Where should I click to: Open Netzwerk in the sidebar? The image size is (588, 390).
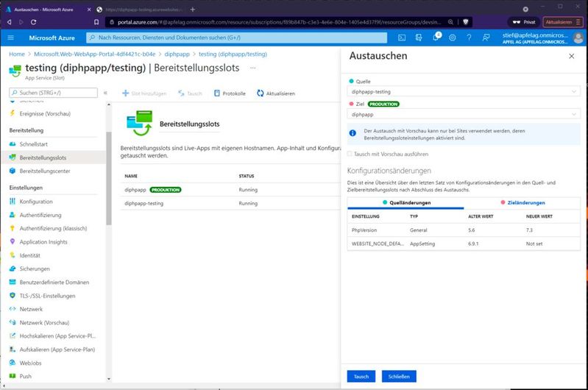[31, 309]
